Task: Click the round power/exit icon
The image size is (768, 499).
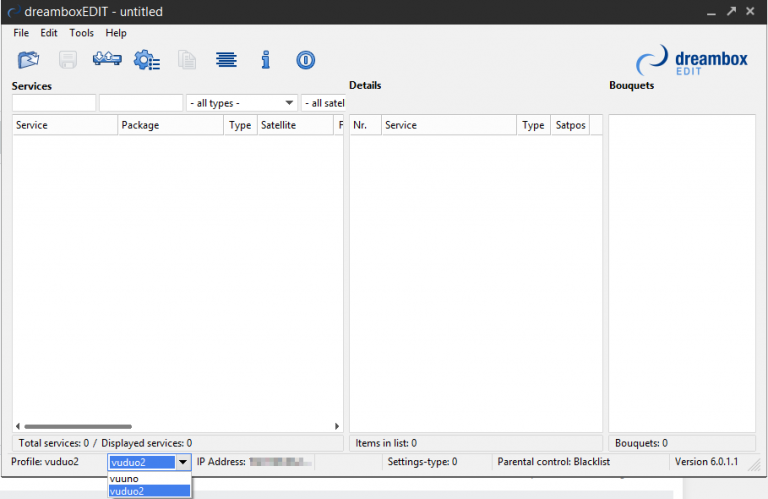Action: click(306, 60)
